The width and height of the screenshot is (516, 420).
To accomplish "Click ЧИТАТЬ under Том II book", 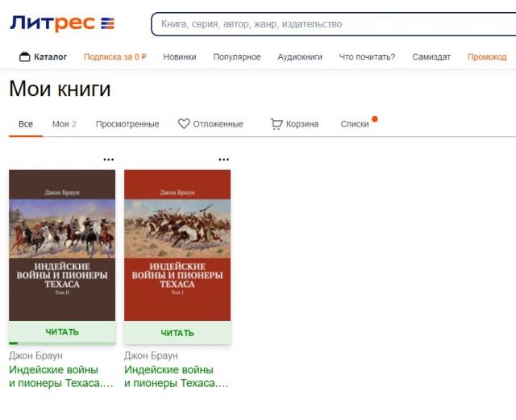I will pos(62,332).
